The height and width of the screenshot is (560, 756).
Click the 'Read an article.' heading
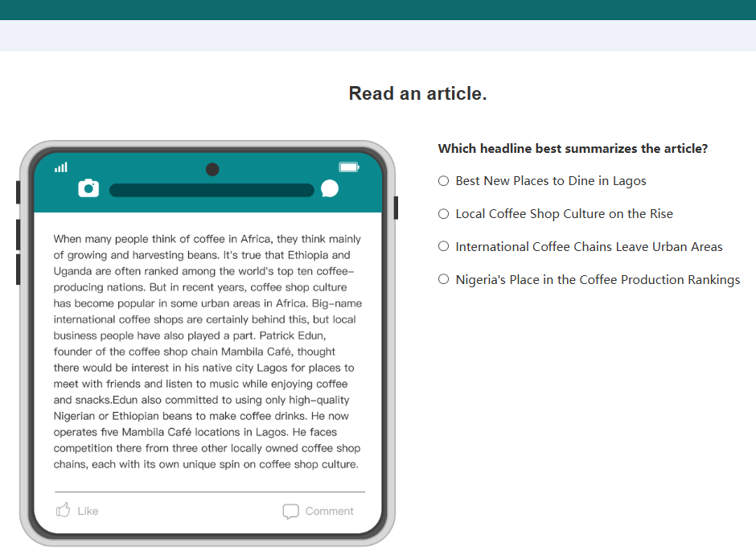417,93
